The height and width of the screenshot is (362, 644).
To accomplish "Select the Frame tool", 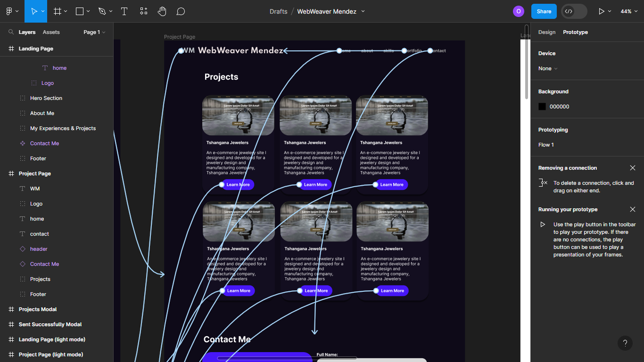I will 58,11.
